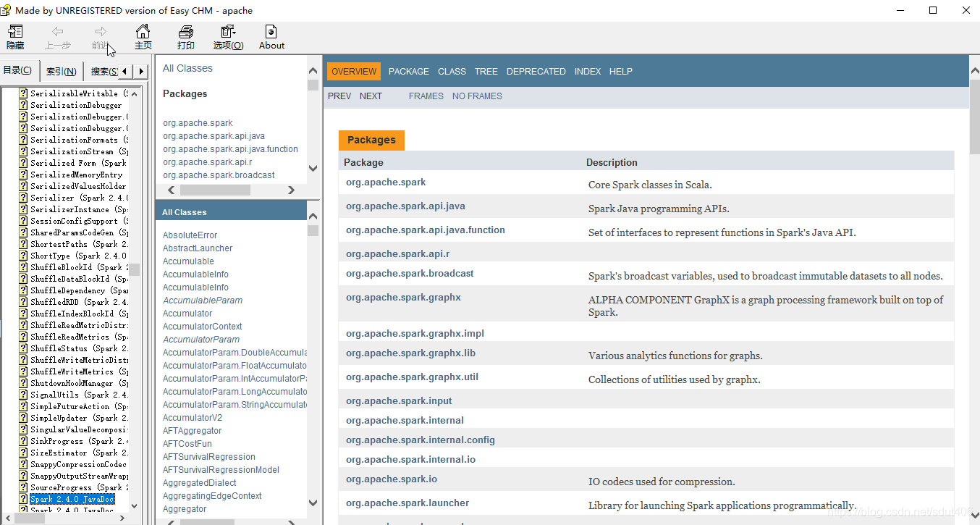Select INDEX in the navigation bar

pos(588,71)
